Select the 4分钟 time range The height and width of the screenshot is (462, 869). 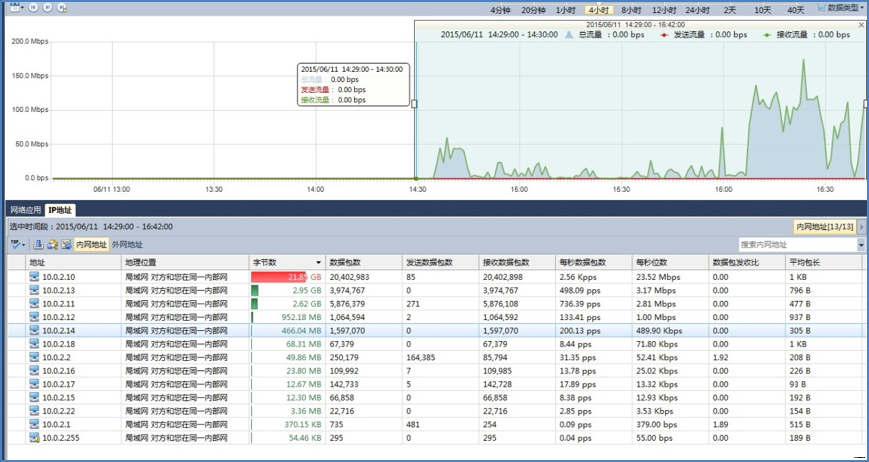pos(500,9)
